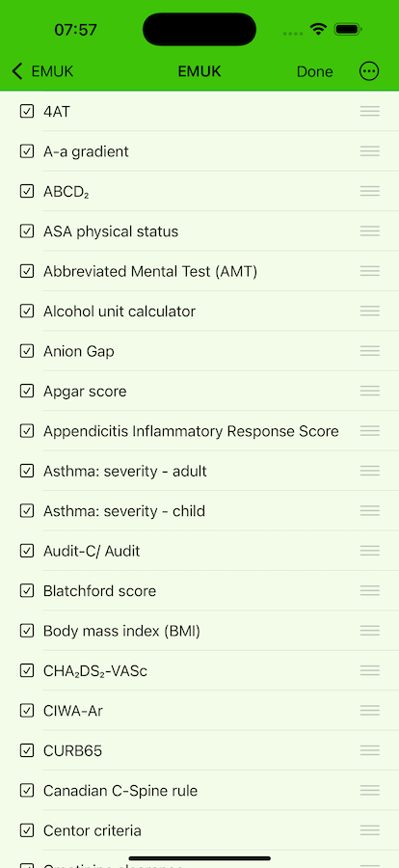Tap the Canadian C-Spine rule entry

[x=199, y=791]
